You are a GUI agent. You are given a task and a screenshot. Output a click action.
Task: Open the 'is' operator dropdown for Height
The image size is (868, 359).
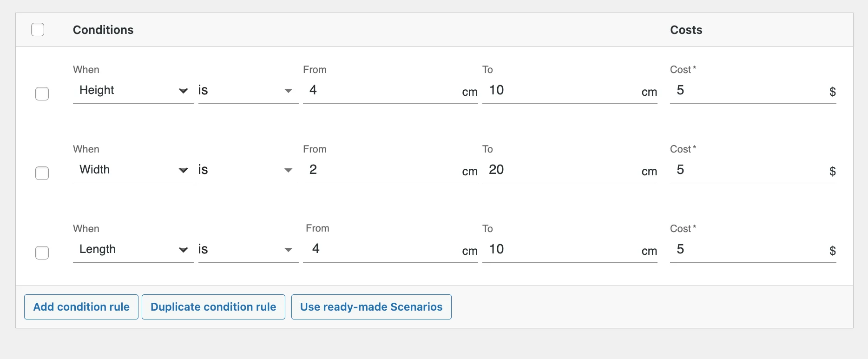[x=248, y=91]
